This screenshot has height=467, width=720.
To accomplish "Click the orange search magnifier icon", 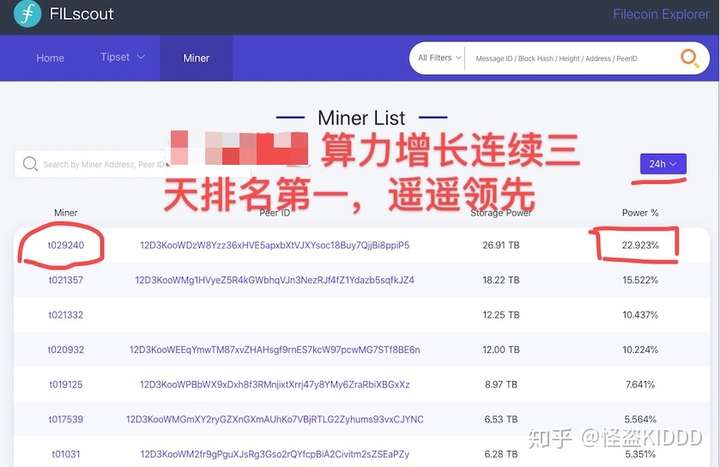I will [689, 58].
